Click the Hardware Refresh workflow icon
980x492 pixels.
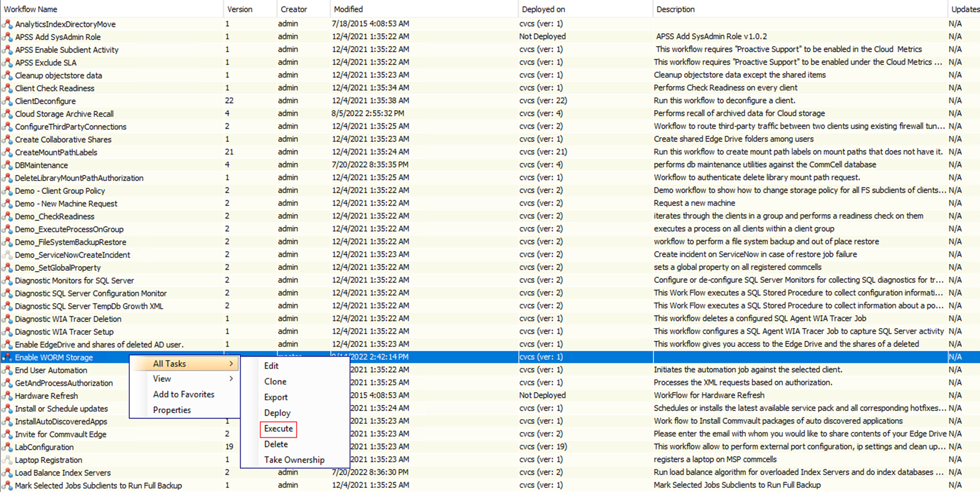point(7,396)
